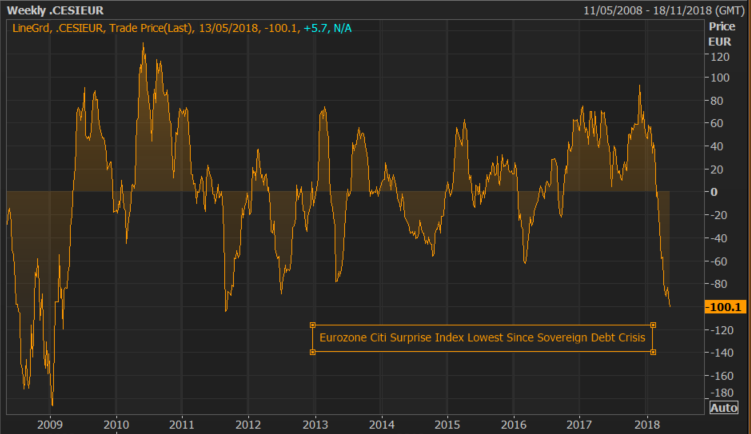Click the -180 y-axis label
The width and height of the screenshot is (751, 434).
click(721, 393)
